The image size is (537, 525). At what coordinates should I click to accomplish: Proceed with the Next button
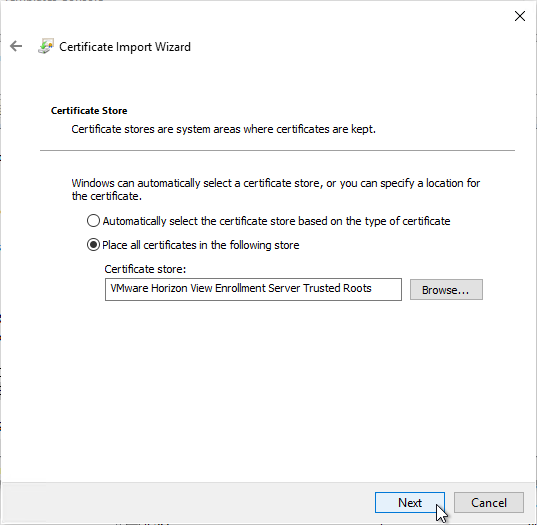(410, 503)
